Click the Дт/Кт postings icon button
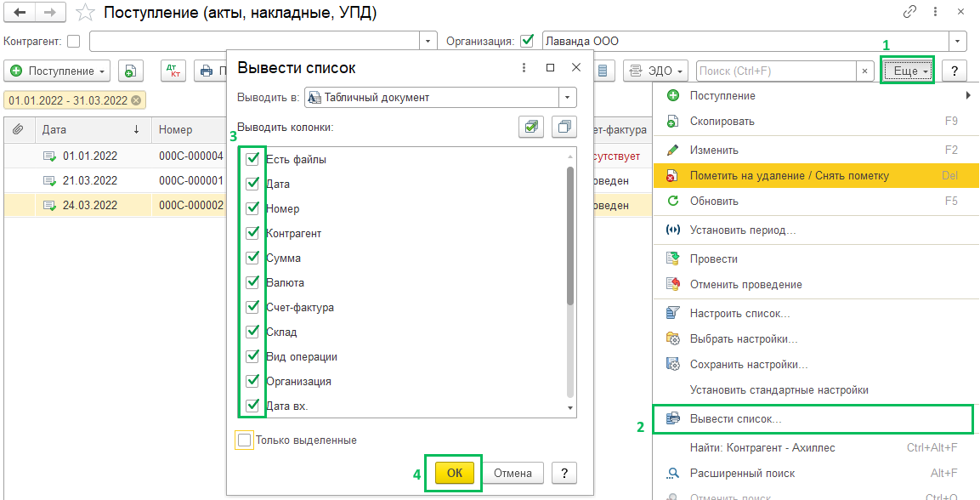 [x=173, y=71]
